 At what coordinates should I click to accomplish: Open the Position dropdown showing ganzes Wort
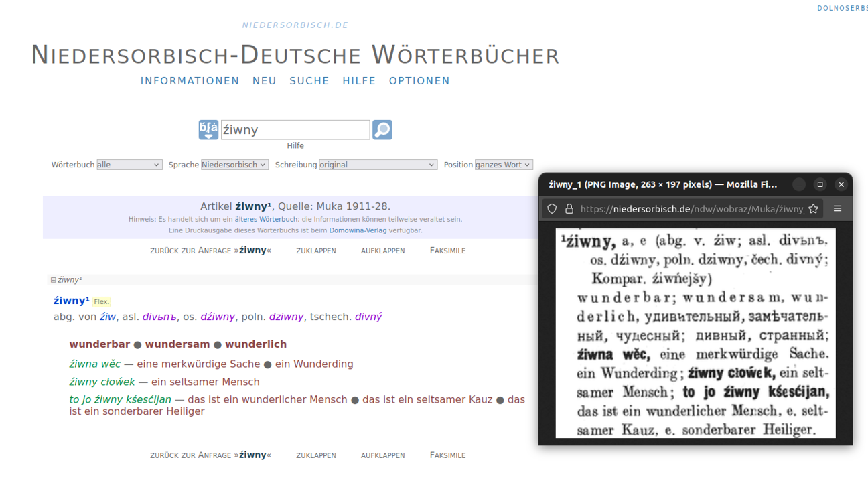tap(503, 164)
